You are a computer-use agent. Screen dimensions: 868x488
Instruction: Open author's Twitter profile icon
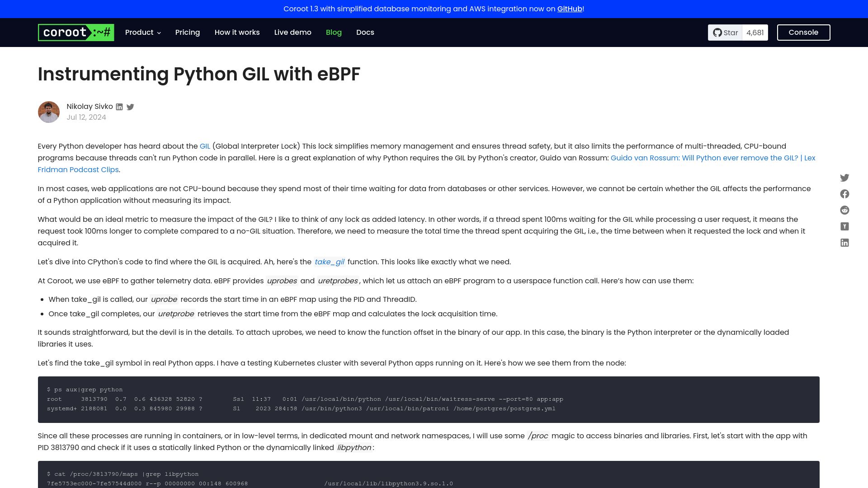(x=130, y=107)
